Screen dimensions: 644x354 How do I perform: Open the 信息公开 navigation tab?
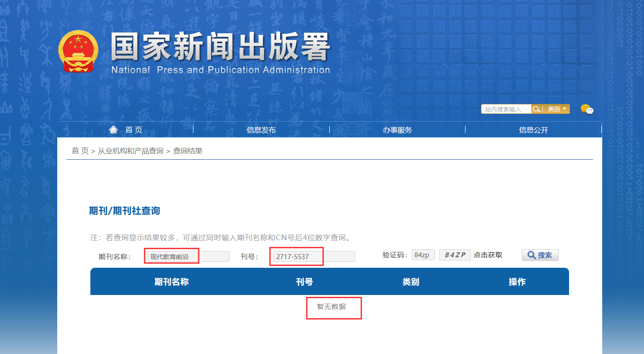point(534,130)
